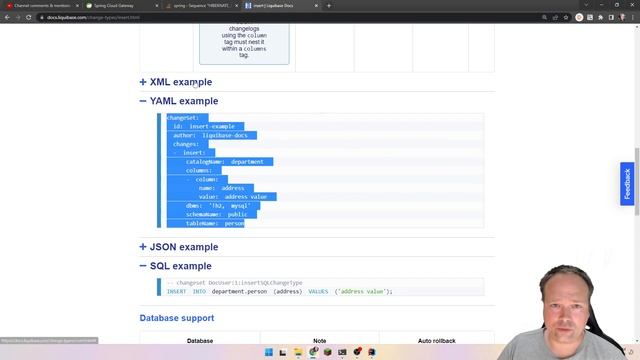Collapse the YAML example section
Image resolution: width=640 pixels, height=360 pixels.
coord(179,101)
